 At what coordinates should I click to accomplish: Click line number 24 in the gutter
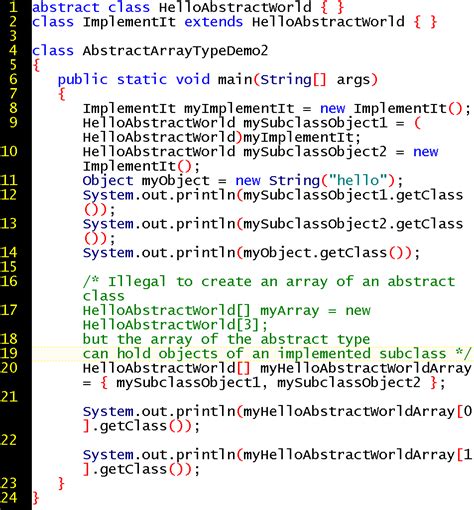click(9, 497)
